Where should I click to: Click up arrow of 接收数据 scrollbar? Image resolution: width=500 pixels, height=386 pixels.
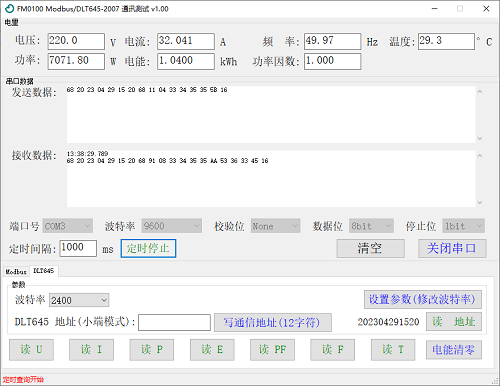[480, 155]
